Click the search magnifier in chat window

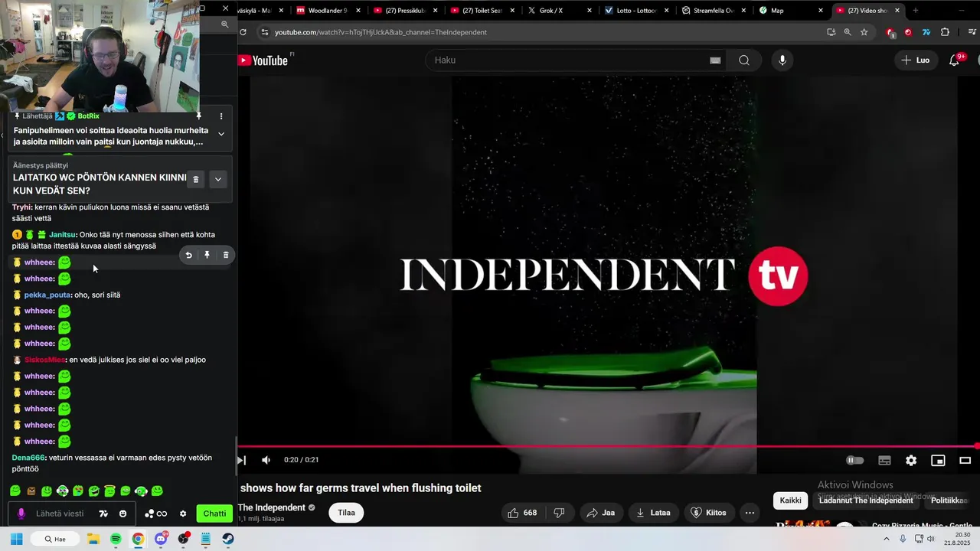(224, 24)
